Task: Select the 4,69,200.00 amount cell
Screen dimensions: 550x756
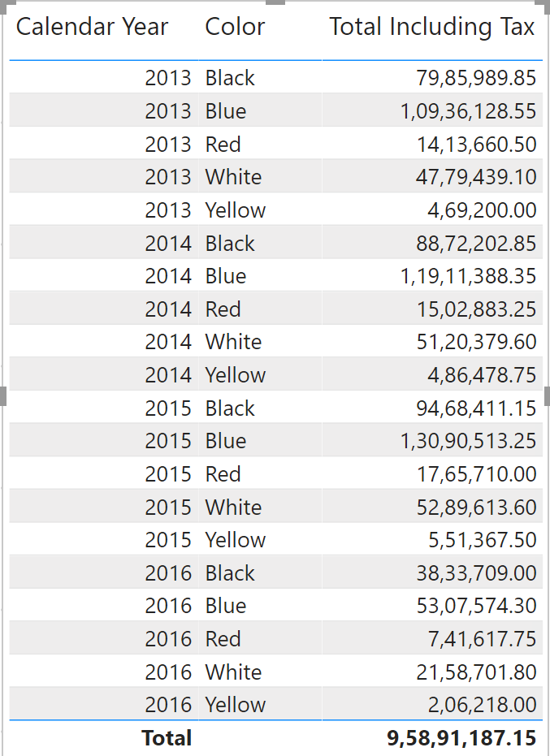Action: click(x=482, y=210)
